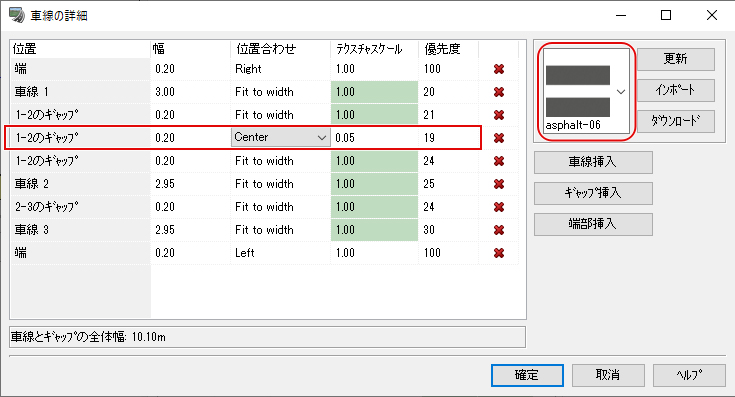Remove 車線 1 row using red X
Image resolution: width=735 pixels, height=397 pixels.
(499, 92)
